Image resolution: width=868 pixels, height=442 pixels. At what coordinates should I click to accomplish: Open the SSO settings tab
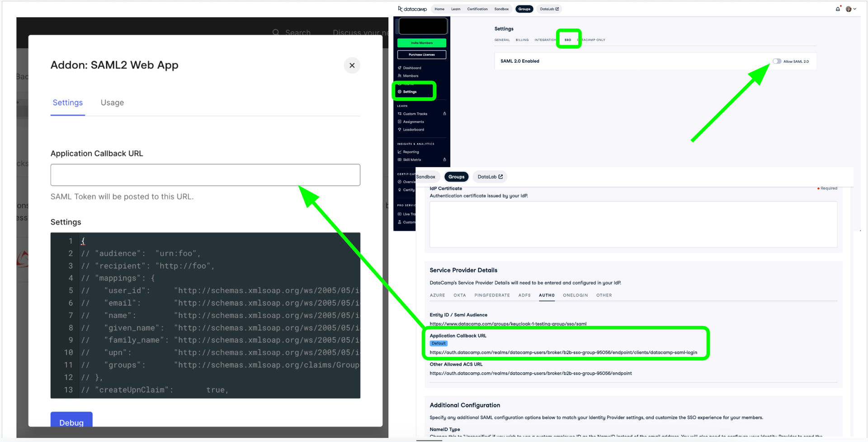click(568, 40)
